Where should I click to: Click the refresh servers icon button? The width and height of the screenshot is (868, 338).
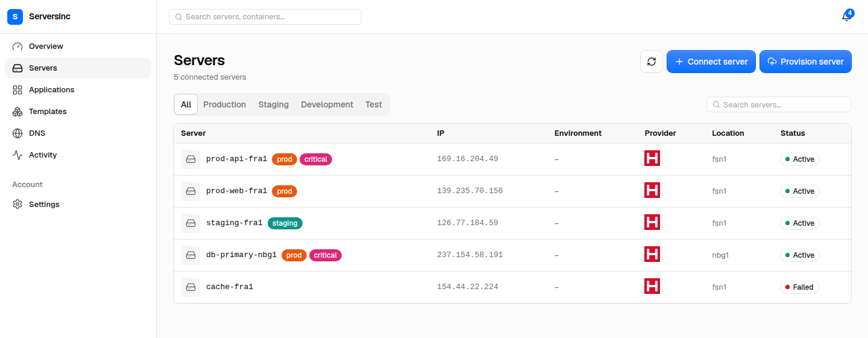tap(652, 62)
